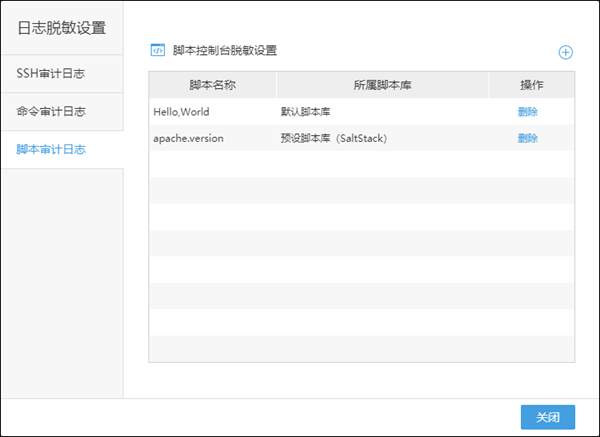Switch to SSH审计日志 tab
The height and width of the screenshot is (437, 600).
[x=51, y=73]
